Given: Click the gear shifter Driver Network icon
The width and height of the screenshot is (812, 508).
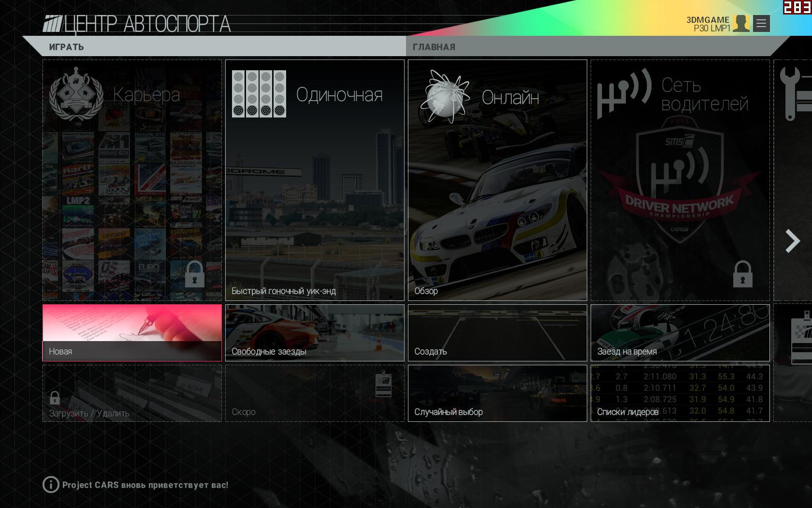Looking at the screenshot, I should click(x=624, y=93).
